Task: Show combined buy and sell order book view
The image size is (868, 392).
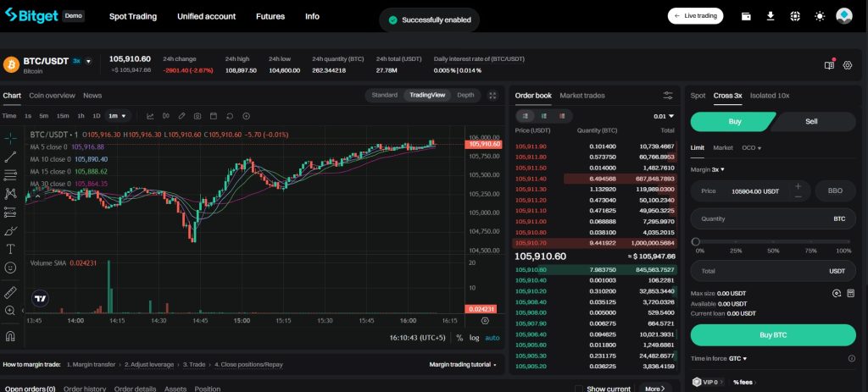Action: click(x=526, y=116)
